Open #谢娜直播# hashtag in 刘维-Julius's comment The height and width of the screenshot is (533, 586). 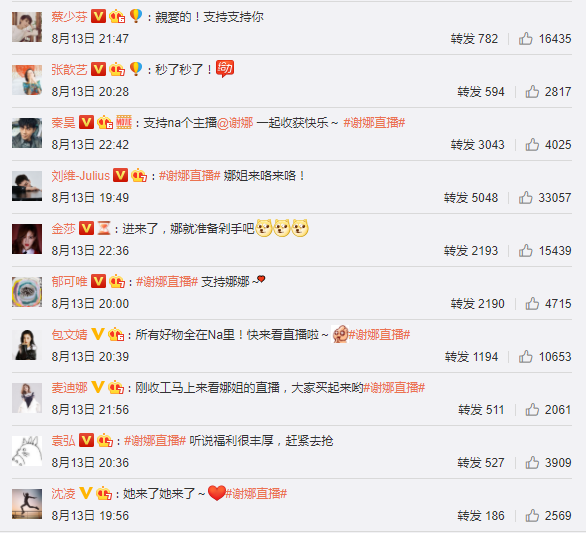click(189, 176)
